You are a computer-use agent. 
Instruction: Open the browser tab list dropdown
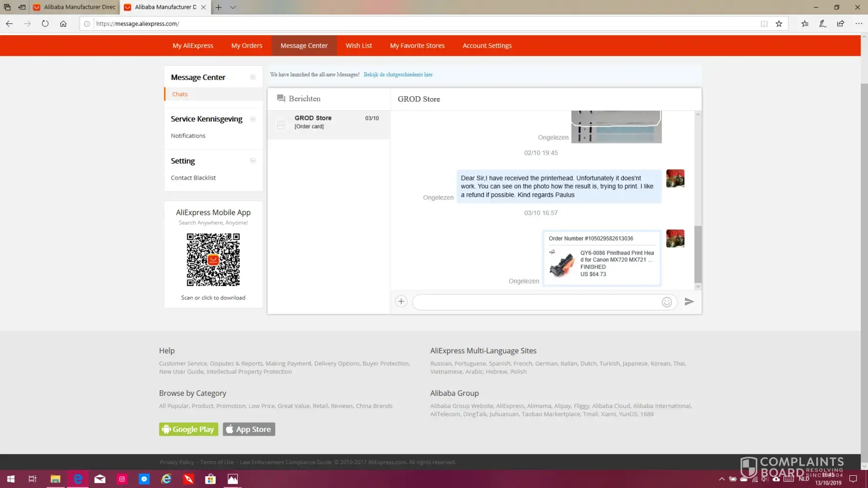pos(233,7)
